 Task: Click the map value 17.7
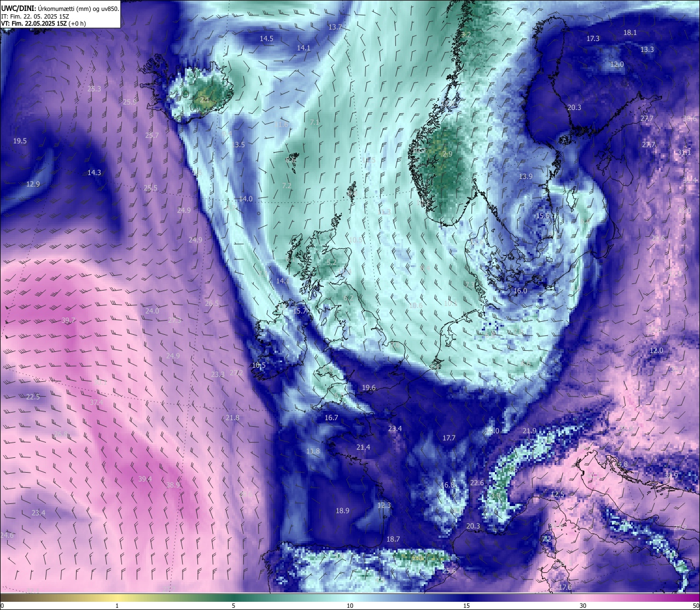coord(449,438)
